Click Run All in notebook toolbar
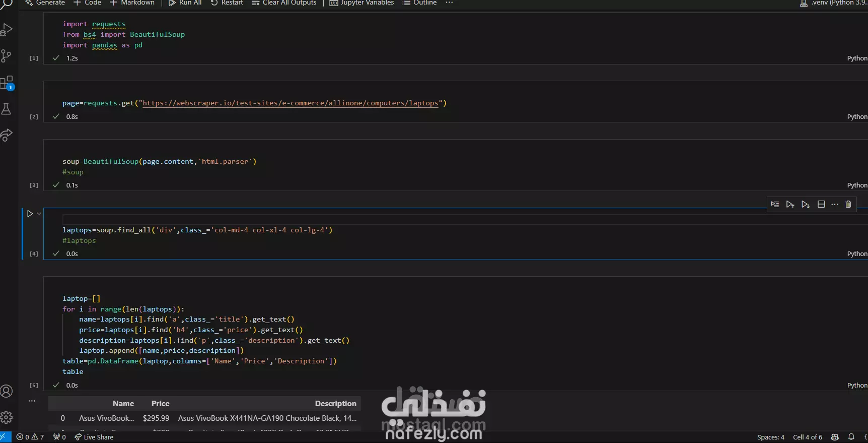Screen dimensions: 868x443 click(185, 3)
